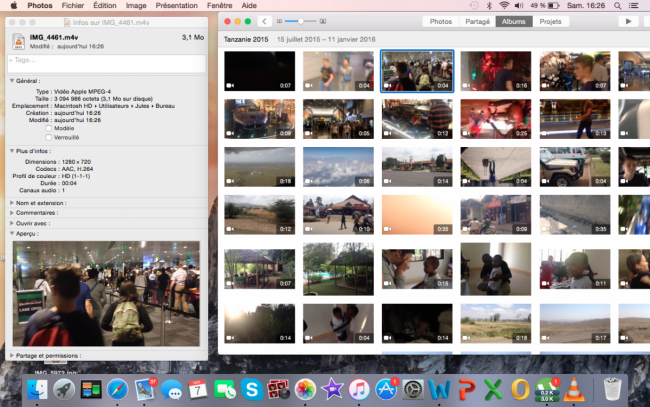Image resolution: width=650 pixels, height=407 pixels.
Task: Switch to the Partagé tab
Action: 478,21
